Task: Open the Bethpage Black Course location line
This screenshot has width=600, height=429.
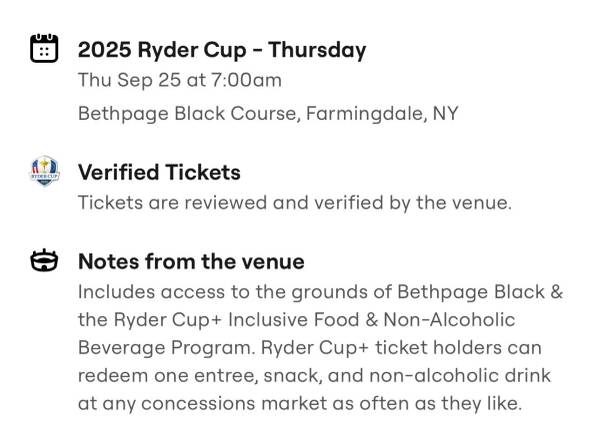Action: [x=268, y=114]
